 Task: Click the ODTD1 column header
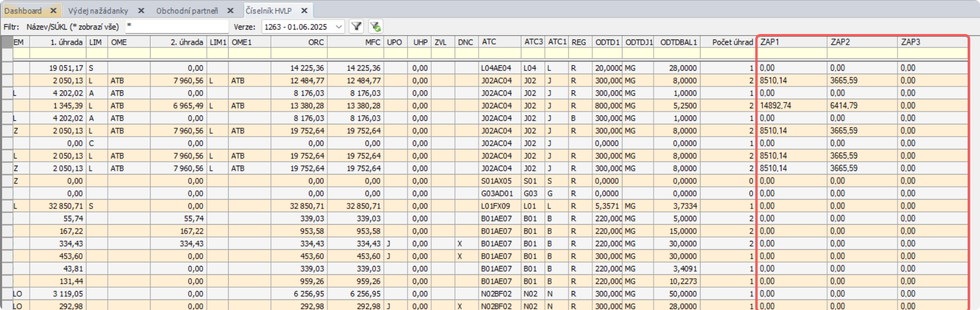click(x=607, y=42)
